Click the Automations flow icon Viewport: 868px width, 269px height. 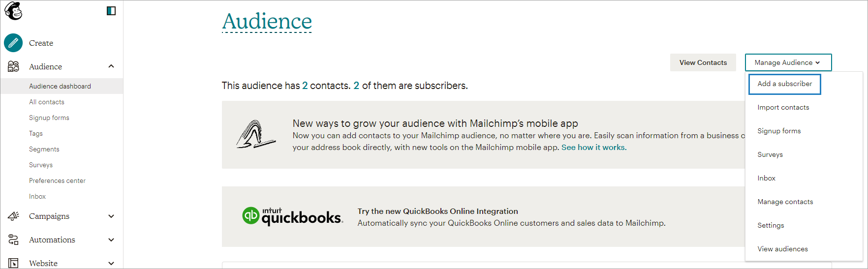(13, 239)
